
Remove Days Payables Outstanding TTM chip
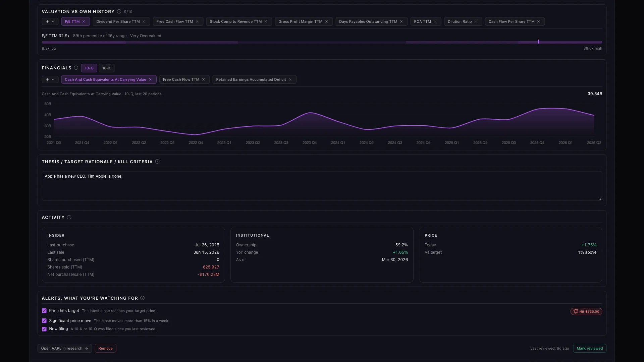click(x=401, y=21)
